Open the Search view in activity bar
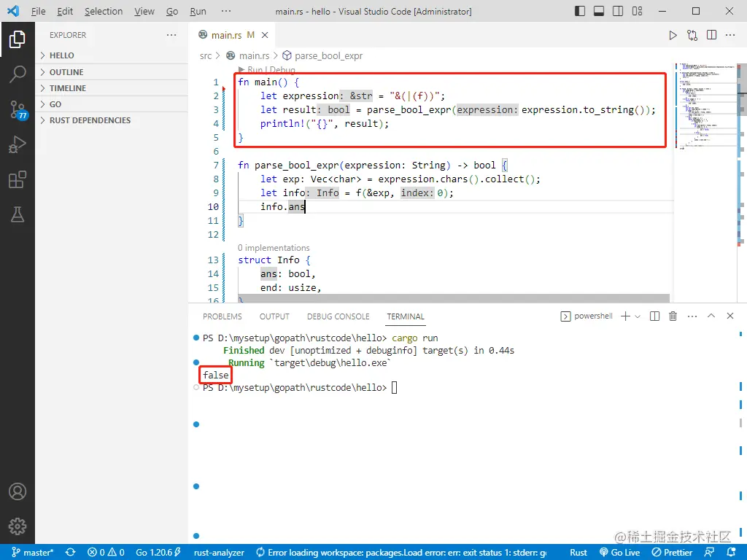Image resolution: width=747 pixels, height=560 pixels. coord(18,74)
